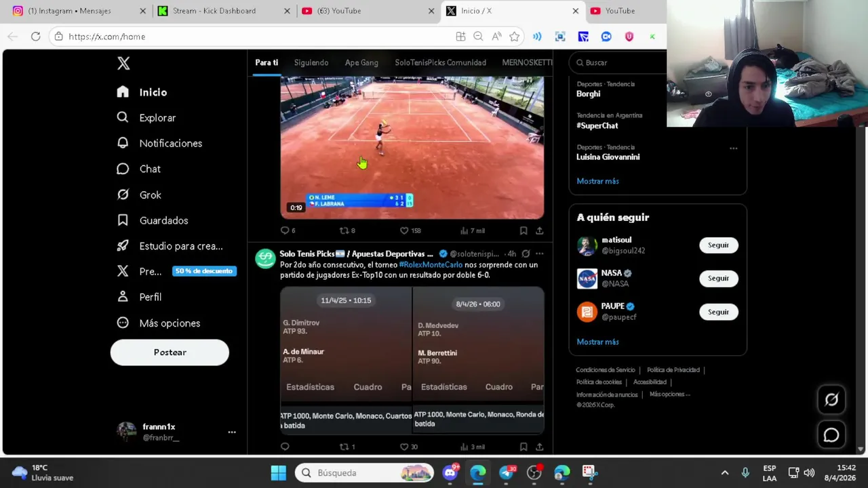868x488 pixels.
Task: Click the taskbar Búsqueda search box
Action: click(x=365, y=472)
